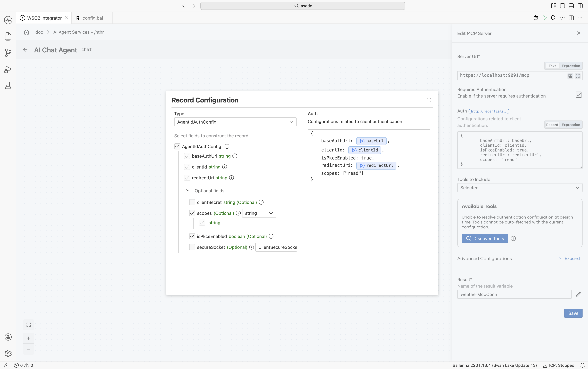588x369 pixels.
Task: Select the WSO2 Integrator tab
Action: (44, 18)
